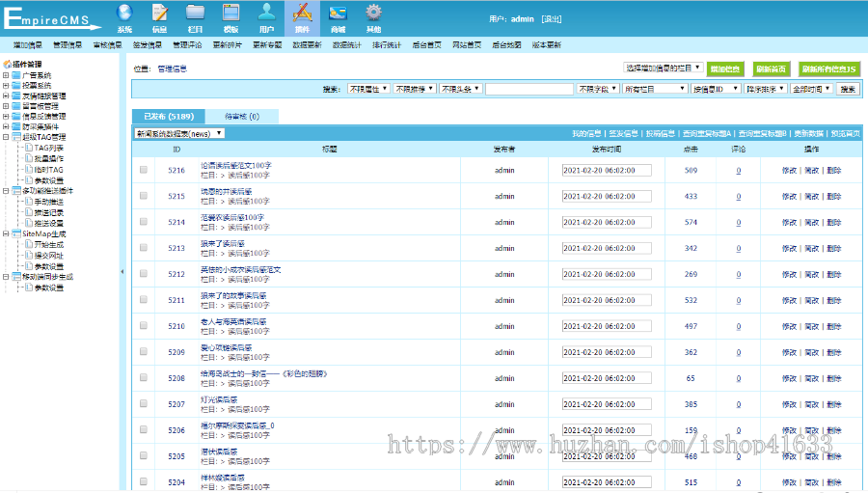Open the 插件 (Plugin) tools icon
Viewport: 868px width, 493px height.
[302, 13]
